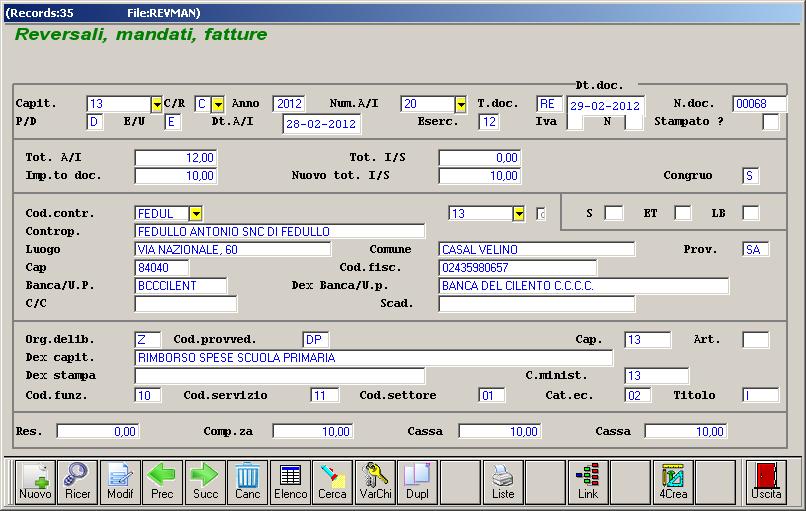
Task: Click the Comune field CASAL VELINO
Action: point(537,249)
